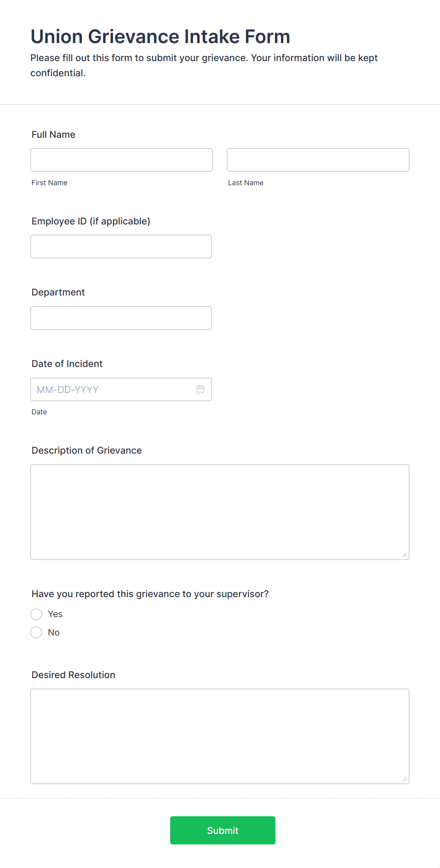
Task: Click the green Submit button
Action: [223, 830]
